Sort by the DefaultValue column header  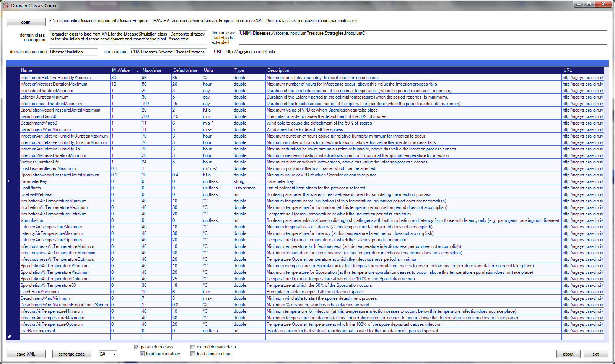coord(187,70)
